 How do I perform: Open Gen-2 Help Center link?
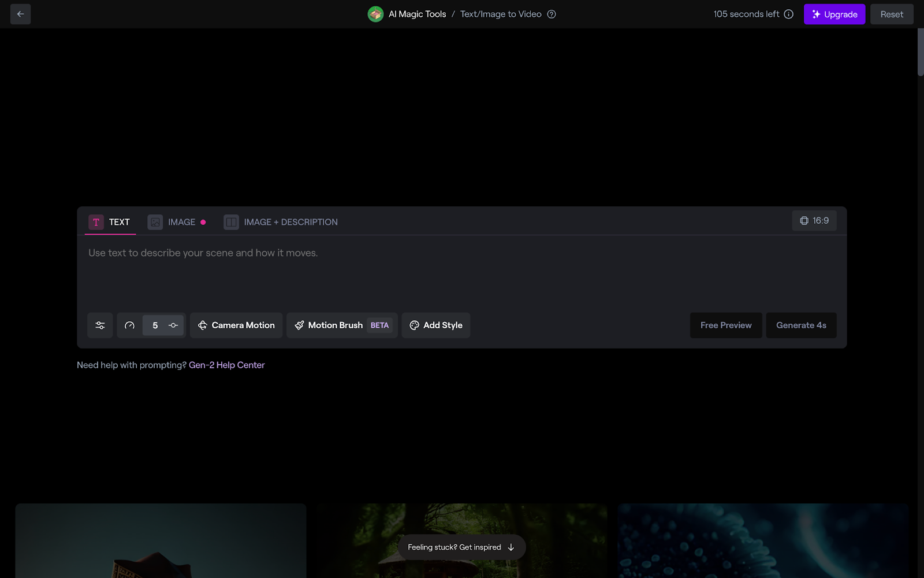[x=227, y=365]
